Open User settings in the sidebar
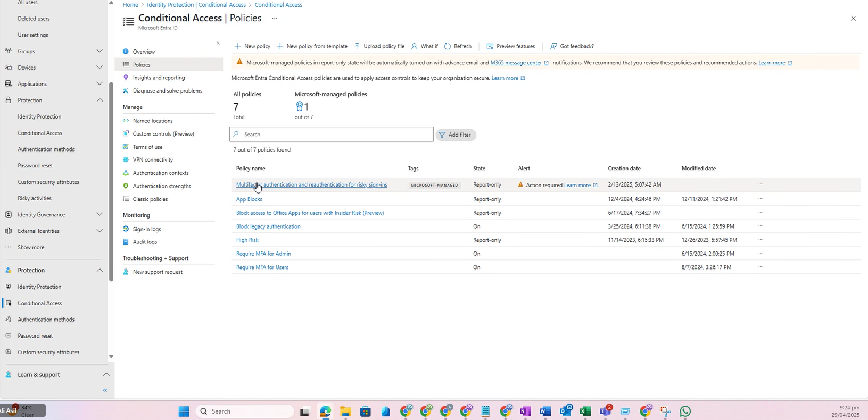 tap(33, 35)
